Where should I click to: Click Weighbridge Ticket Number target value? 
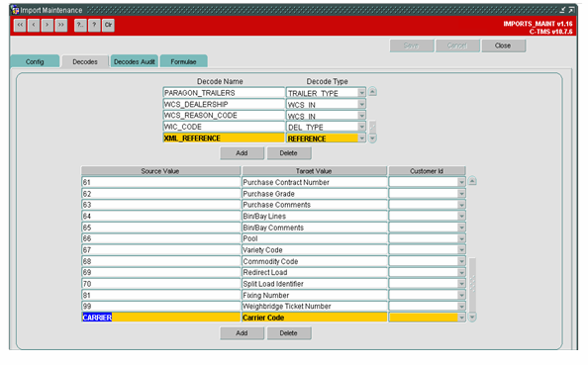(314, 307)
